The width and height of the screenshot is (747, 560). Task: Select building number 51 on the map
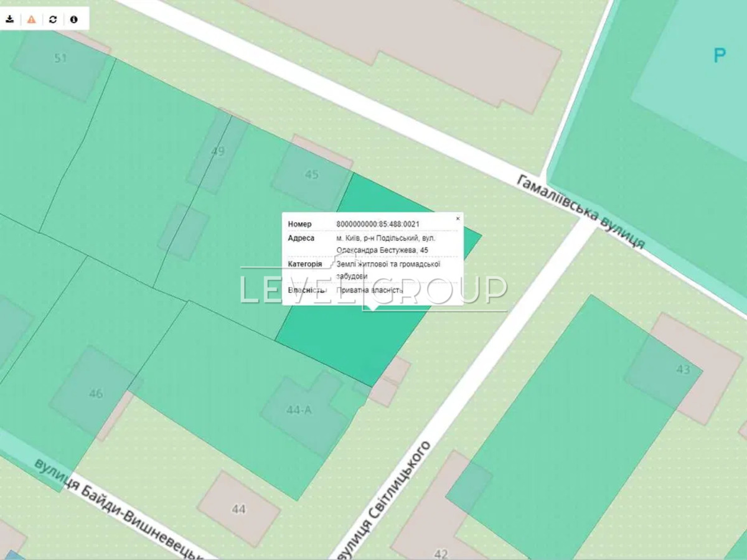coord(60,58)
